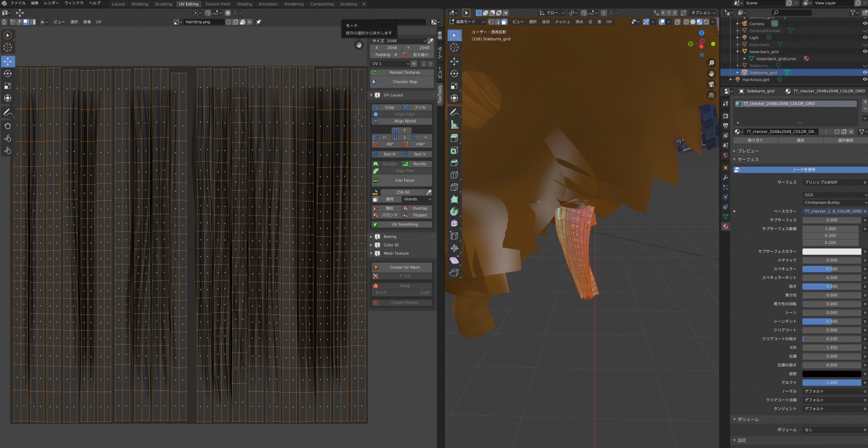
Task: Click the eyedropper next to size 2048
Action: click(x=430, y=41)
